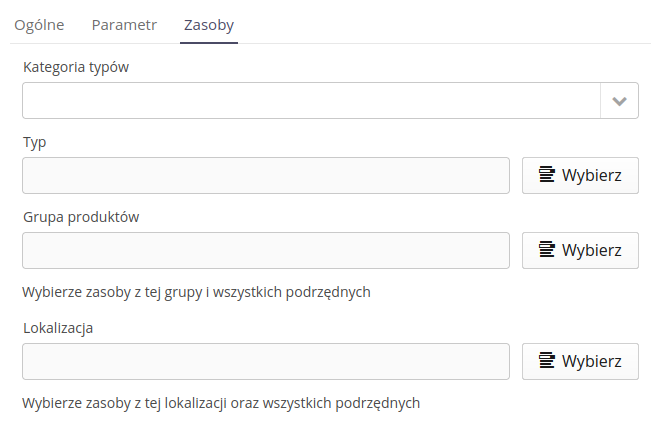This screenshot has width=658, height=441.
Task: Click list icon in Lokalizacja's Wybierz button
Action: [547, 360]
